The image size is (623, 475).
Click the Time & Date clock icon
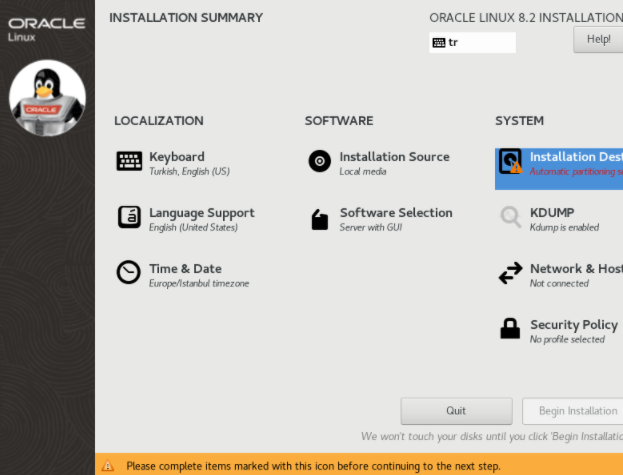click(128, 272)
